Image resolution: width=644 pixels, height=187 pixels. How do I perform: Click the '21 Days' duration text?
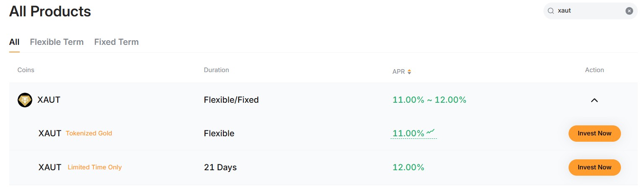pyautogui.click(x=220, y=167)
